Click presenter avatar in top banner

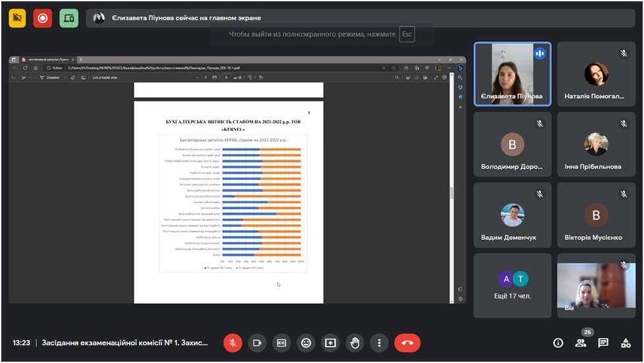click(99, 18)
